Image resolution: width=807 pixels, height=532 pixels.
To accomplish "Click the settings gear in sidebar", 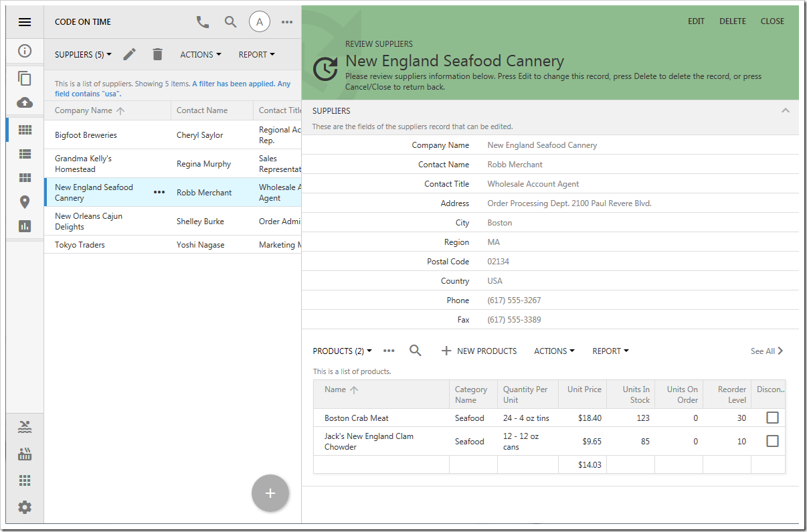I will tap(25, 507).
